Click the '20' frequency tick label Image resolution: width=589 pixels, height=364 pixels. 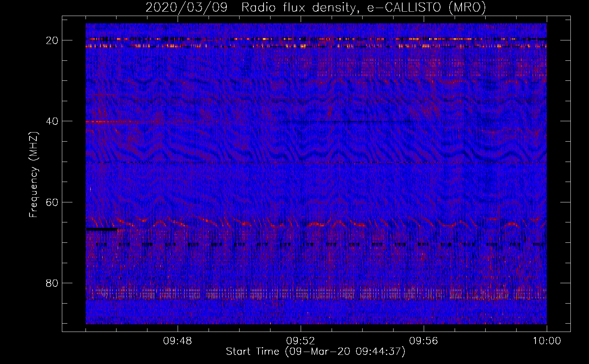[x=52, y=40]
